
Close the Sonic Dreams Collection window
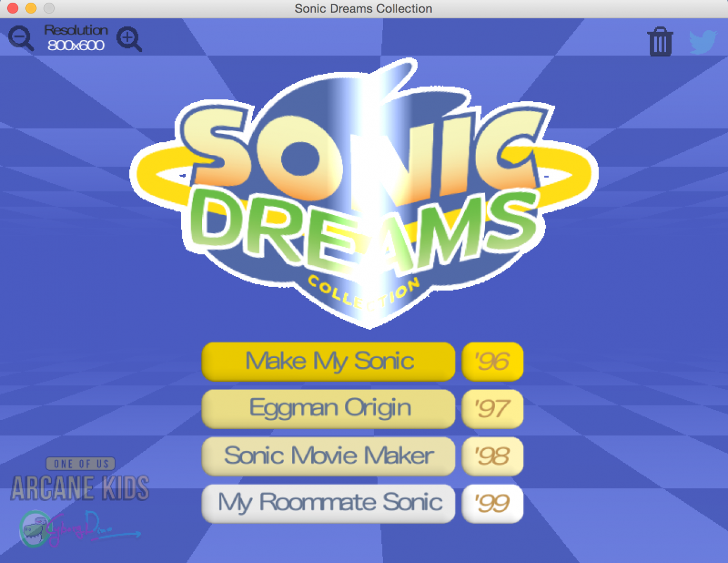[12, 8]
